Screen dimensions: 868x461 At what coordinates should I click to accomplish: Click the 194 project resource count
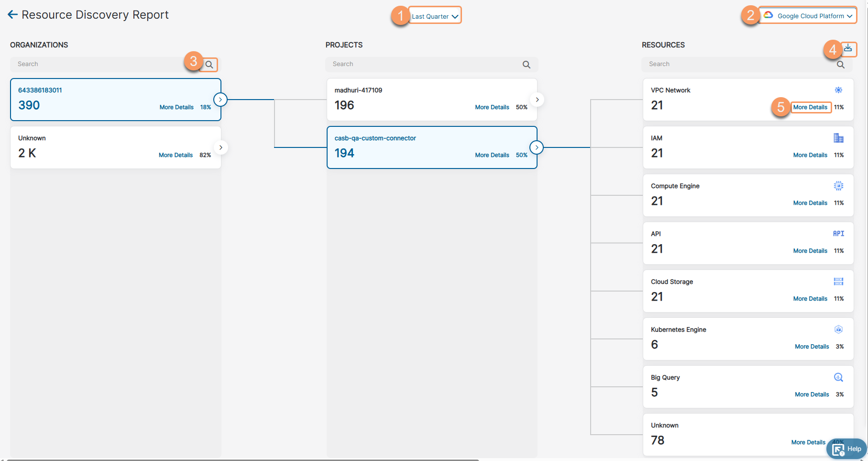point(344,153)
